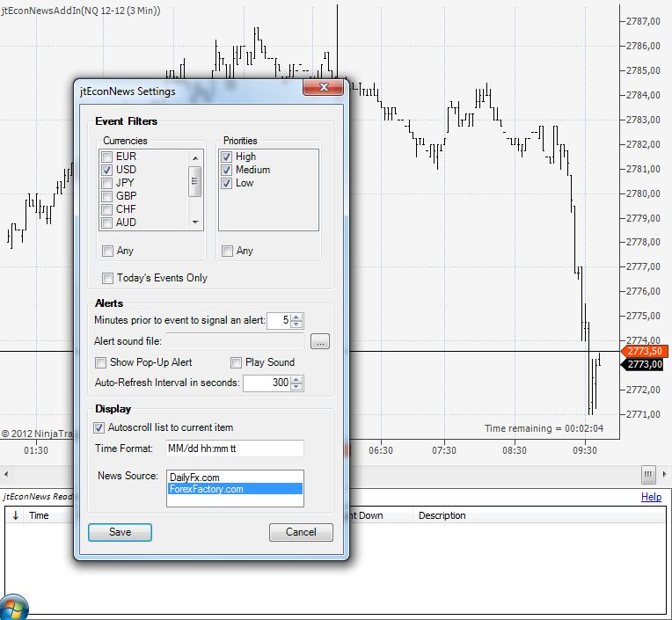Disable Autoscroll list to current item

point(99,427)
